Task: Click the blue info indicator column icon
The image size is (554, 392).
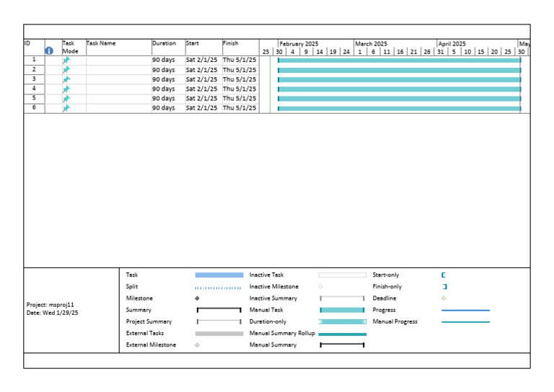Action: (x=49, y=51)
